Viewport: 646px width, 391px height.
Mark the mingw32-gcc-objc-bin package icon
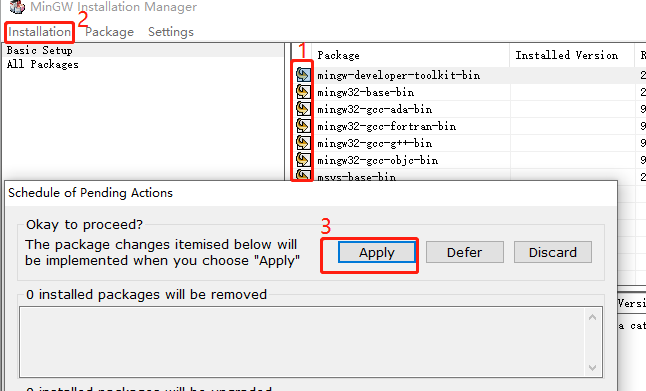(303, 159)
